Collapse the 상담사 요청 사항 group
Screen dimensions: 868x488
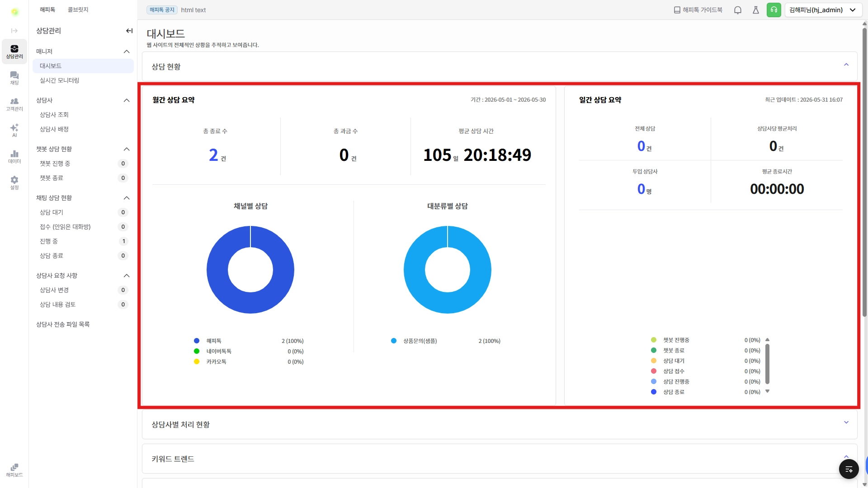tap(127, 276)
